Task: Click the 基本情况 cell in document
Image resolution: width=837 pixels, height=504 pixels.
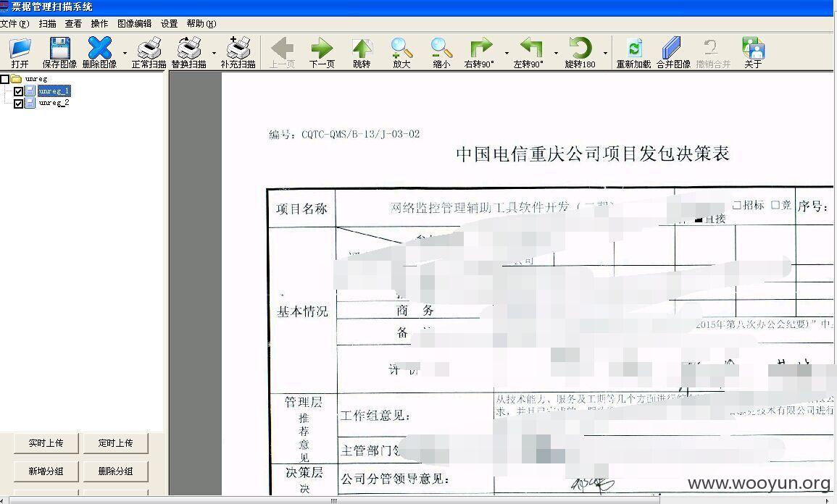Action: point(302,311)
